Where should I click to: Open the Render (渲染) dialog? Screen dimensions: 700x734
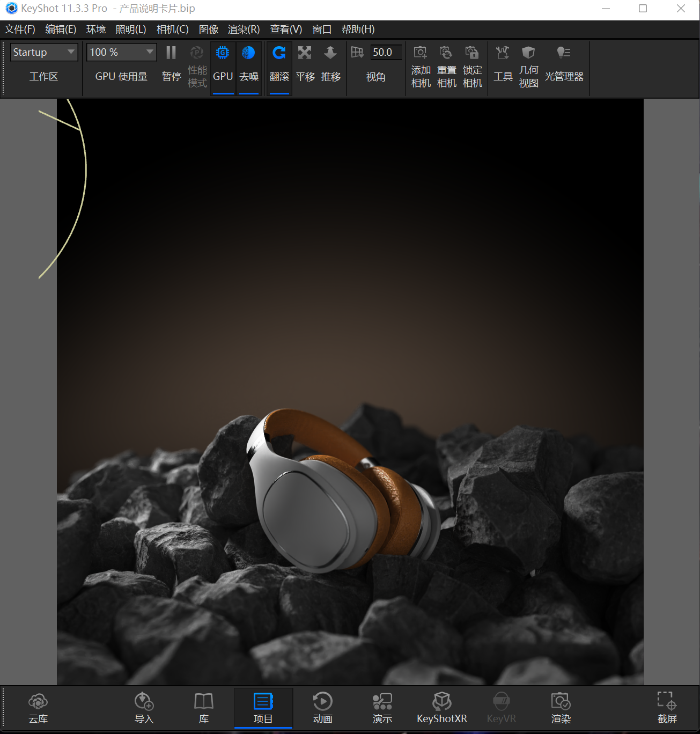click(561, 708)
